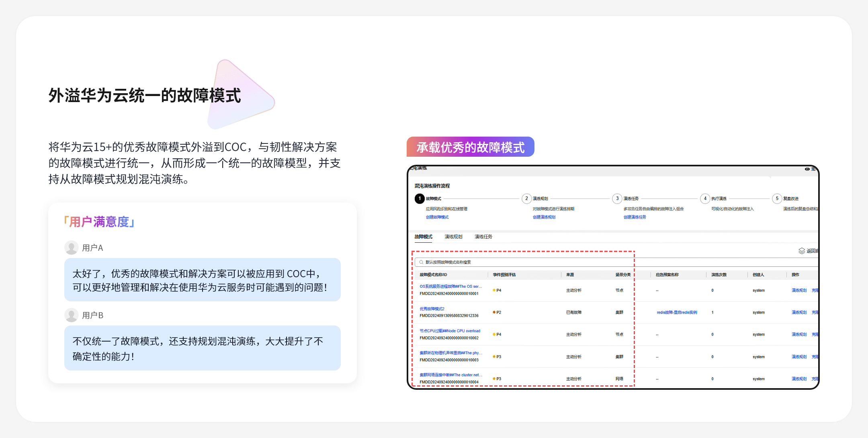Click step 2 circle for 演练规划
The width and height of the screenshot is (868, 438).
[x=526, y=199]
